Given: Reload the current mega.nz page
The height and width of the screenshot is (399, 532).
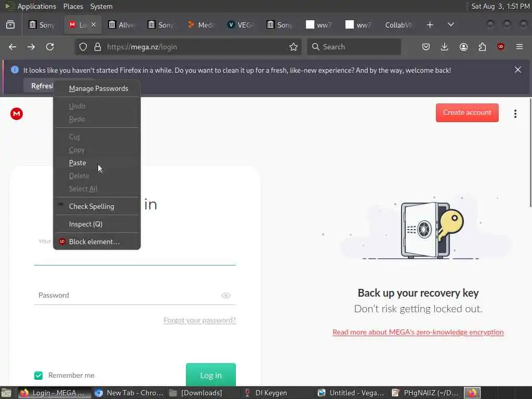Looking at the screenshot, I should (x=50, y=47).
